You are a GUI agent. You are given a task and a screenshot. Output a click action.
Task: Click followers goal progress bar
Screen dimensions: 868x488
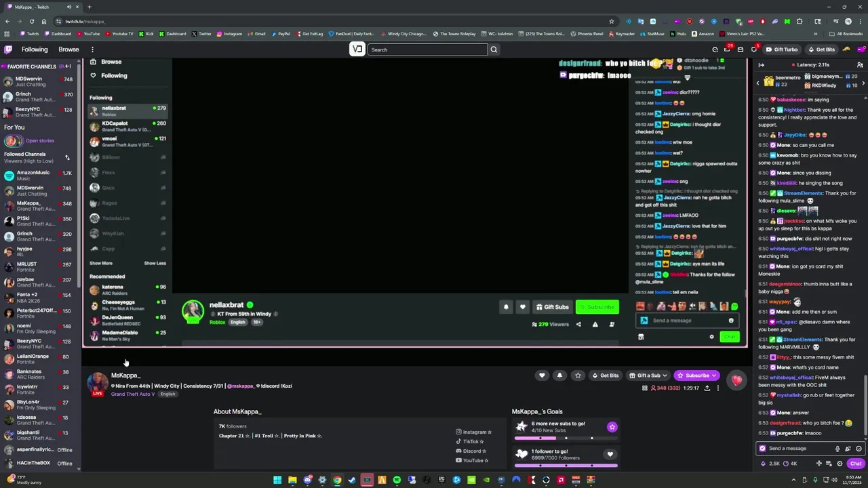[566, 466]
